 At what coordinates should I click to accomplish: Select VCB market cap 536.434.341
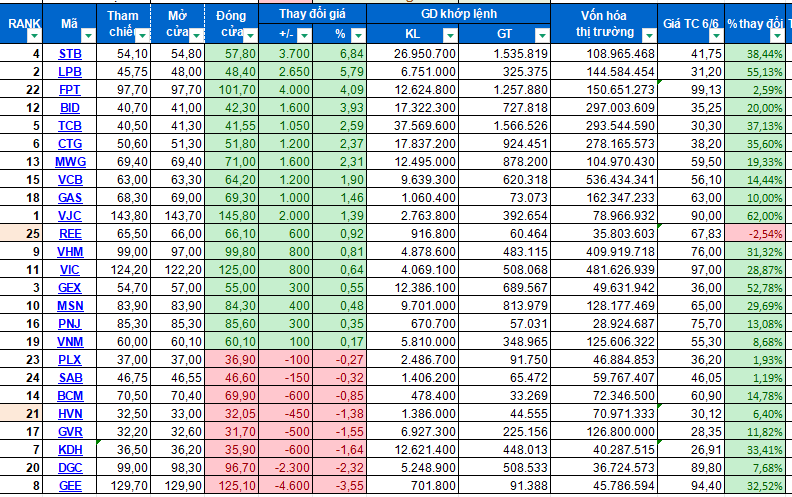coord(604,180)
